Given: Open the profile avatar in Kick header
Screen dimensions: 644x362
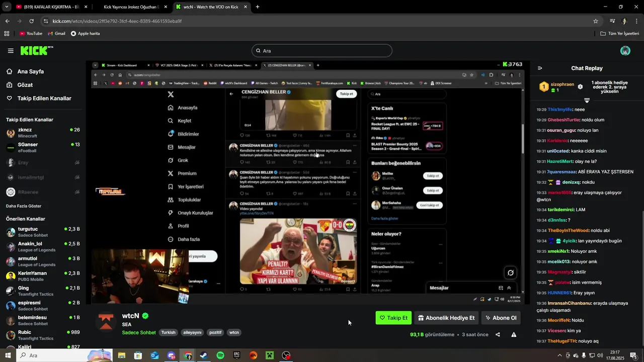Looking at the screenshot, I should click(x=625, y=51).
